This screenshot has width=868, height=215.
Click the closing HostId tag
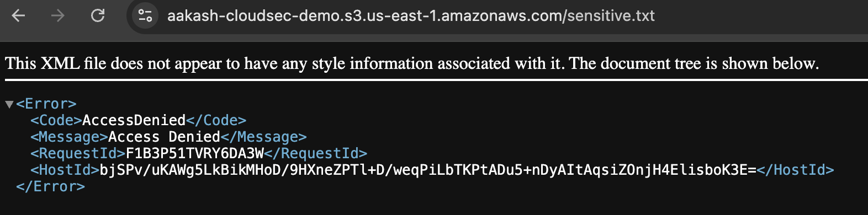(795, 170)
